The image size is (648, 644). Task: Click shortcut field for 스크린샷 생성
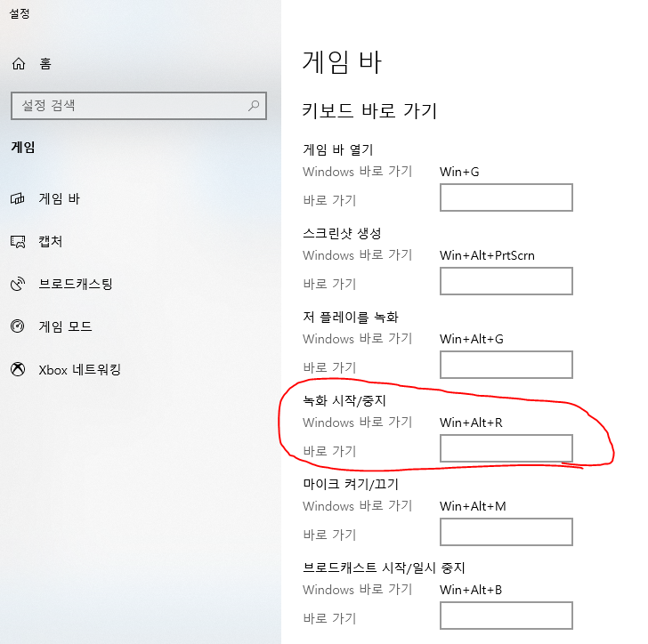click(506, 281)
